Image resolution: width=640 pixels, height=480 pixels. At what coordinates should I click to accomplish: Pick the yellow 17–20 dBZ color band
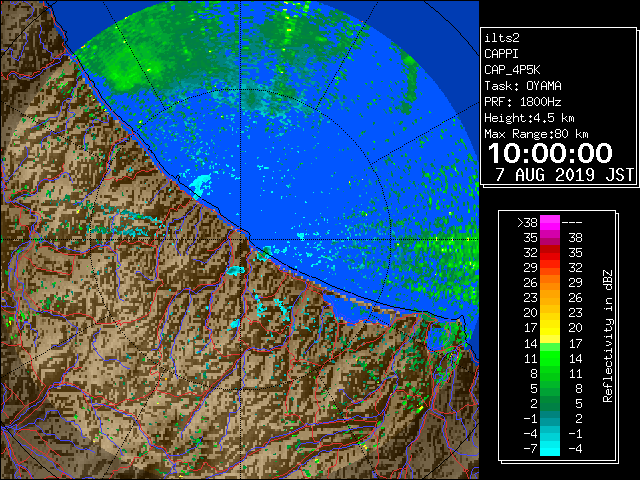coord(550,328)
